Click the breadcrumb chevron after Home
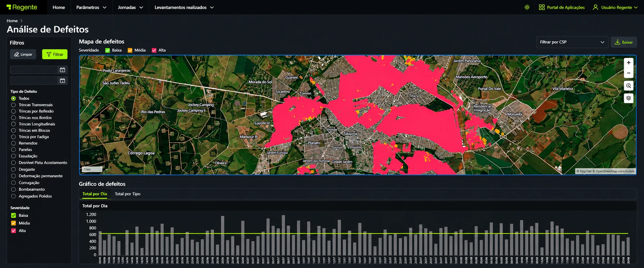This screenshot has width=644, height=268. pos(22,21)
